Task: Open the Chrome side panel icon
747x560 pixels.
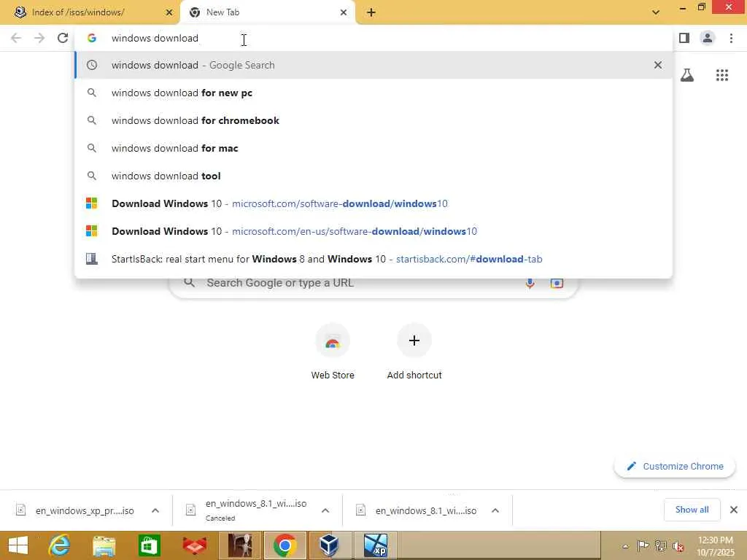Action: tap(684, 38)
